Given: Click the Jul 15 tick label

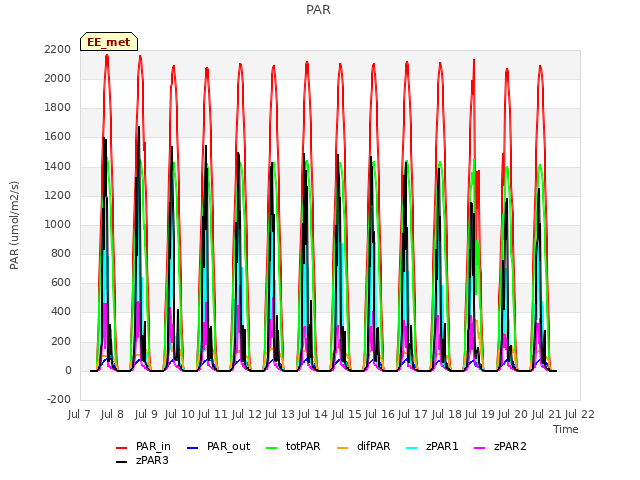Looking at the screenshot, I should 347,415.
